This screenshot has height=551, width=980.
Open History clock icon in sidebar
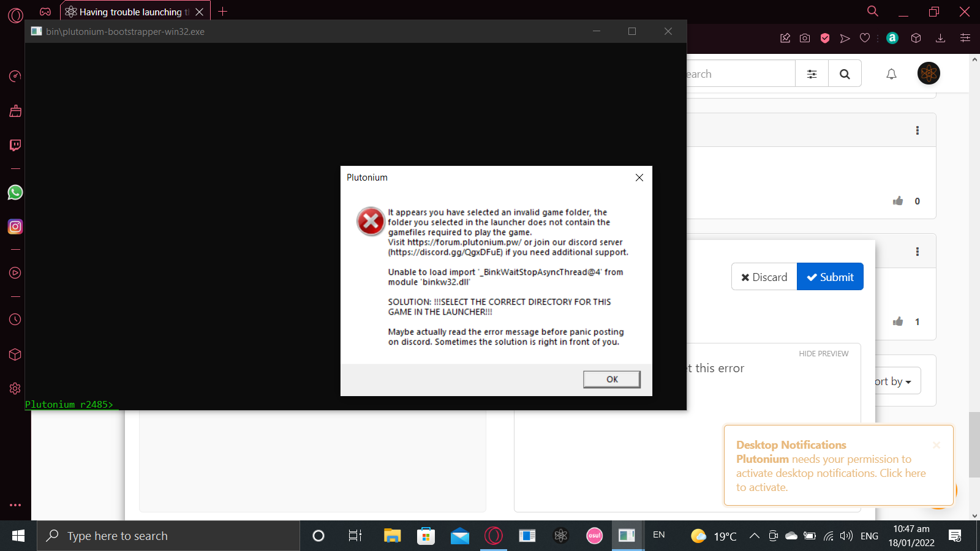15,320
